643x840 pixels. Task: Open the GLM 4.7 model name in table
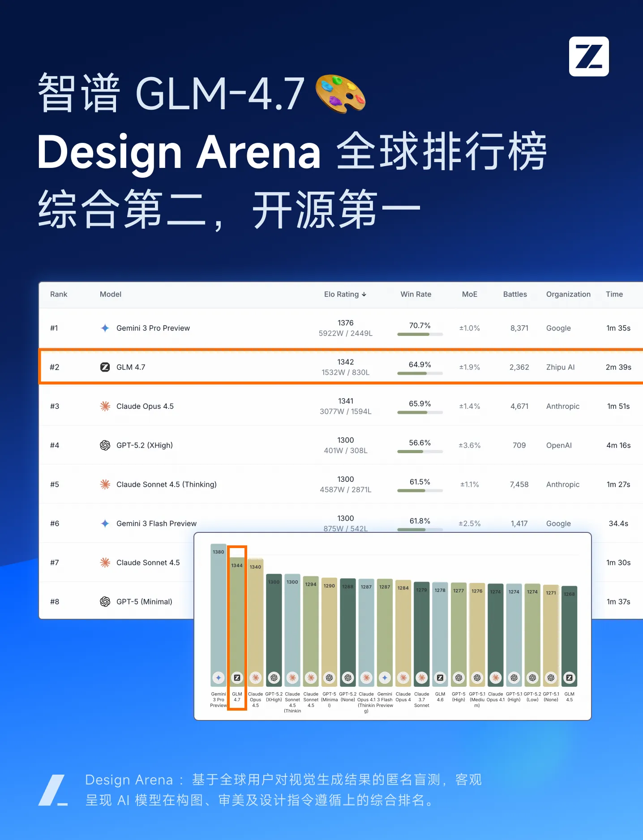131,367
